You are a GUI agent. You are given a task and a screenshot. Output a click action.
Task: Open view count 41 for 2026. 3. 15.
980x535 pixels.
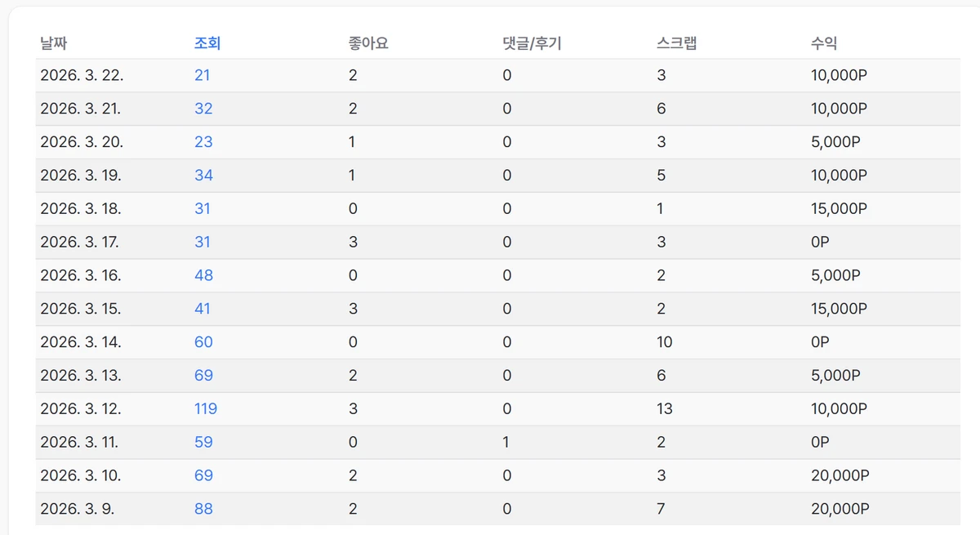tap(203, 309)
